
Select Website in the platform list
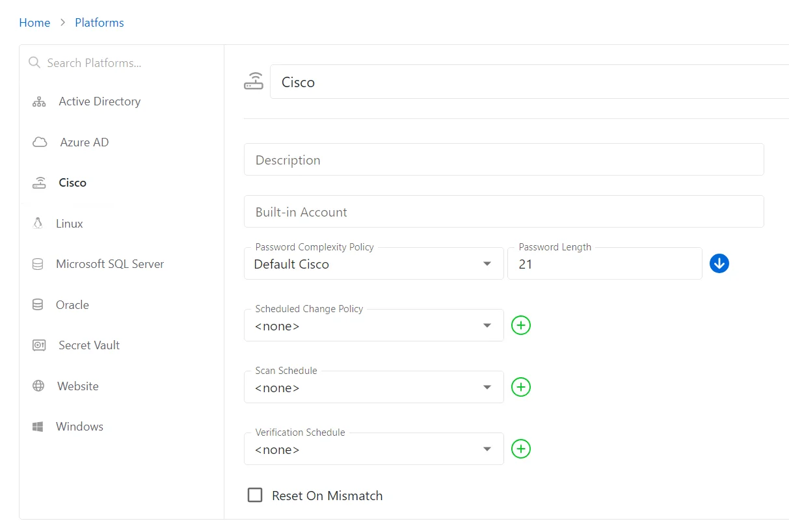click(78, 386)
